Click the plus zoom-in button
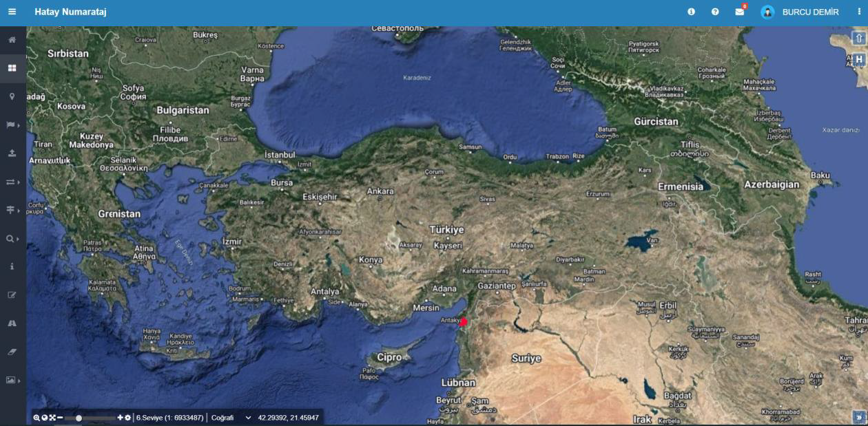The height and width of the screenshot is (426, 868). point(121,418)
